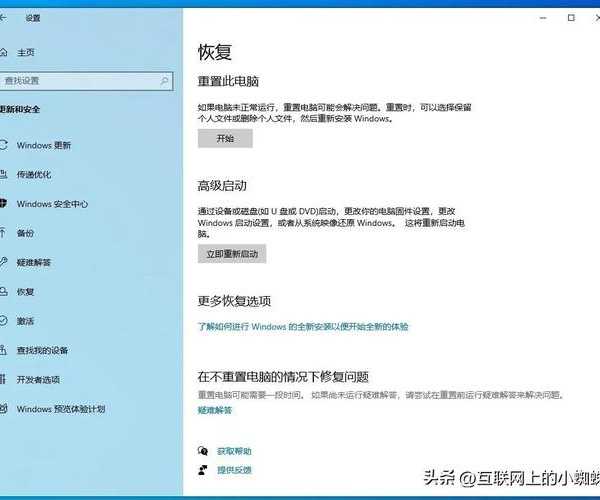600x500 pixels.
Task: Click the wrench icon beside 疑难解答
Action: tap(3, 262)
